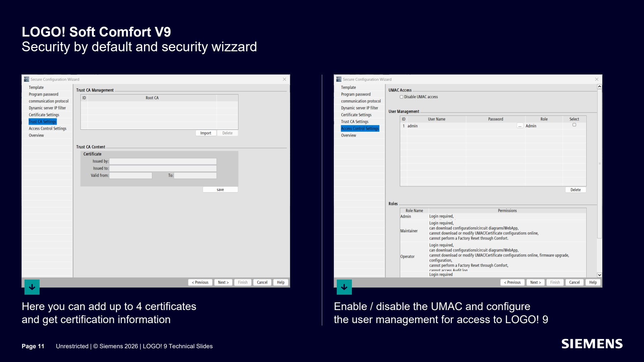Open Dynamic server IP filter in the right wizard
Image resolution: width=644 pixels, height=362 pixels.
pos(360,108)
